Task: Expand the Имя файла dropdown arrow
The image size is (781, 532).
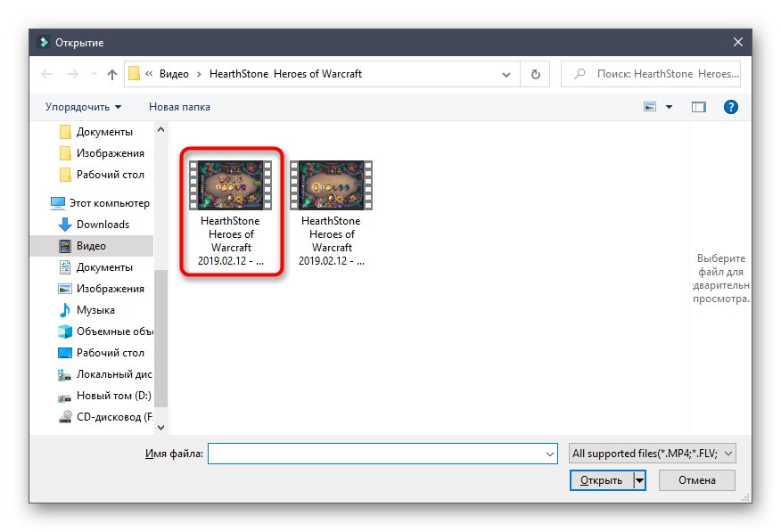Action: 549,454
